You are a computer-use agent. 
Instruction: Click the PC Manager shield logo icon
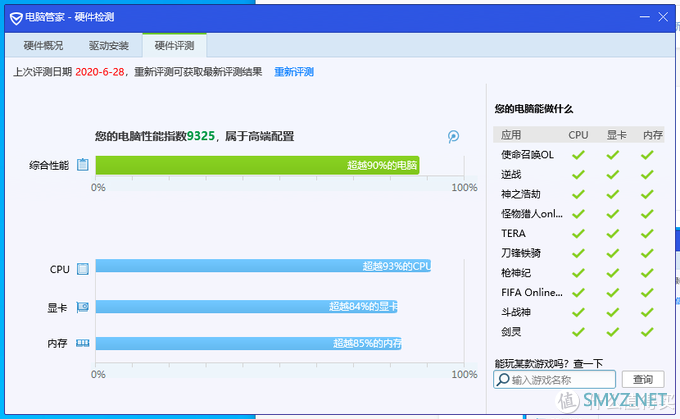click(16, 18)
